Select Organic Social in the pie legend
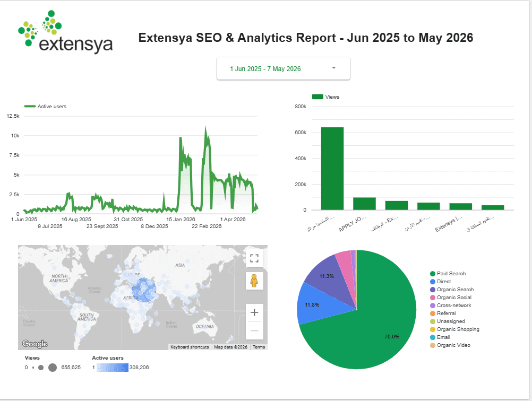The height and width of the screenshot is (401, 532). (x=451, y=298)
